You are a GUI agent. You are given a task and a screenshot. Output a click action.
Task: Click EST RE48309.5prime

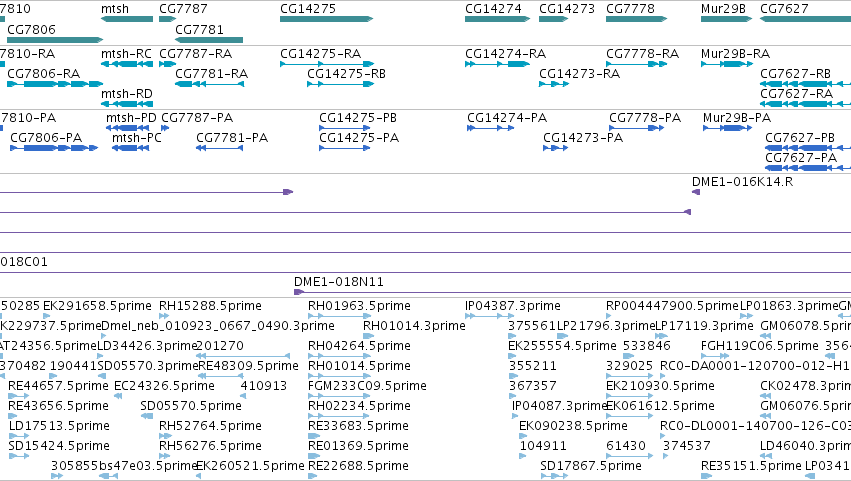[220, 376]
